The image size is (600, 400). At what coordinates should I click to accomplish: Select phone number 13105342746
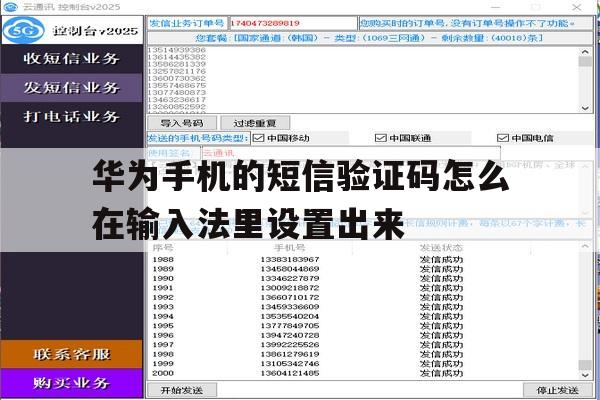[290, 364]
